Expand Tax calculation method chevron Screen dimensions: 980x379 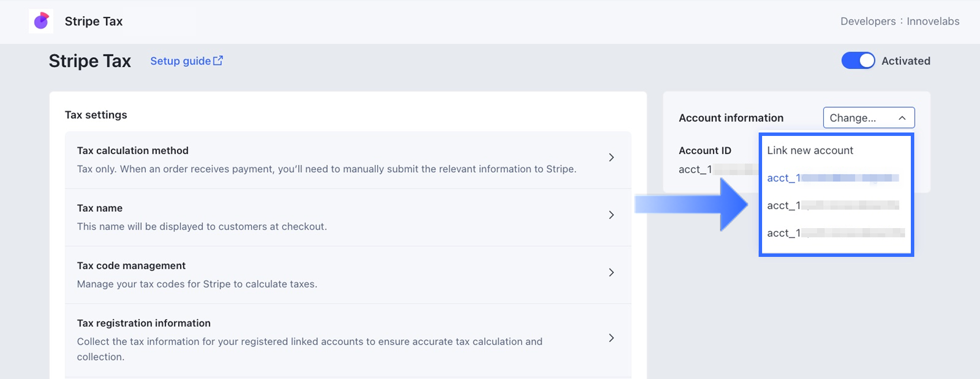[612, 157]
